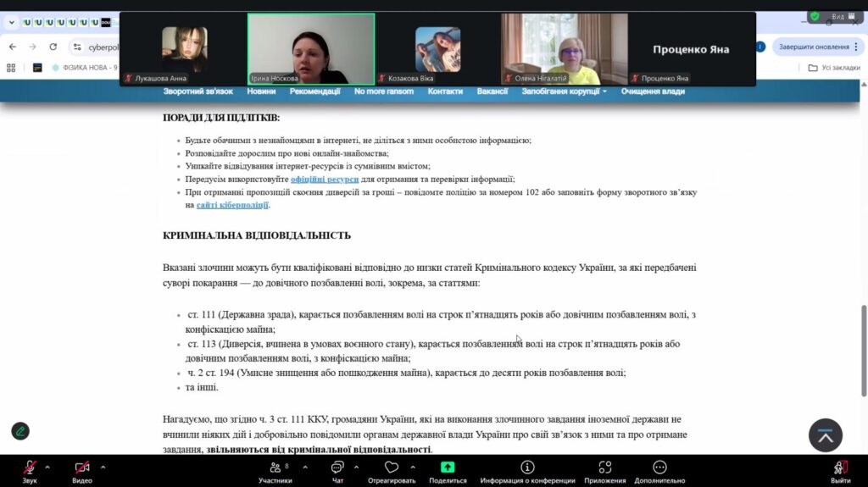Leave the meeting with the Выйти button
868x487 pixels.
coord(840,468)
